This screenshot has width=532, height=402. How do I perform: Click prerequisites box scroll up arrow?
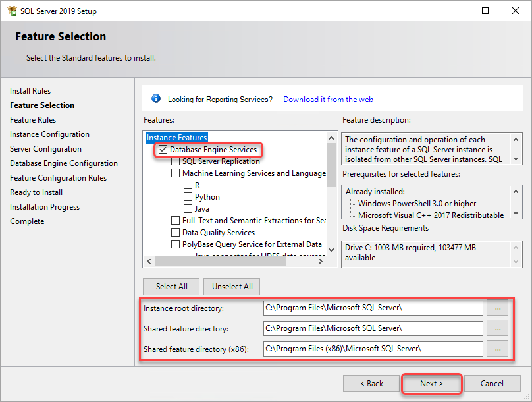(x=516, y=192)
